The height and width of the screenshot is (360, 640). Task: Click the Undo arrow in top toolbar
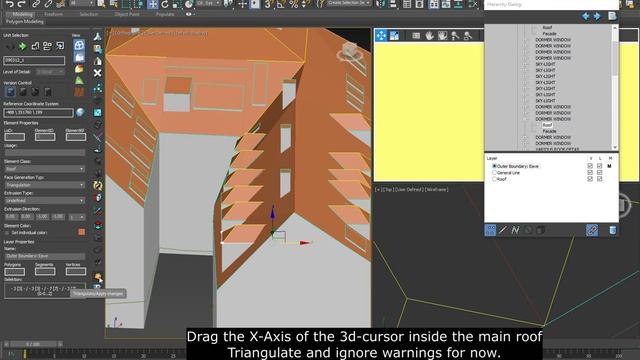(9, 4)
